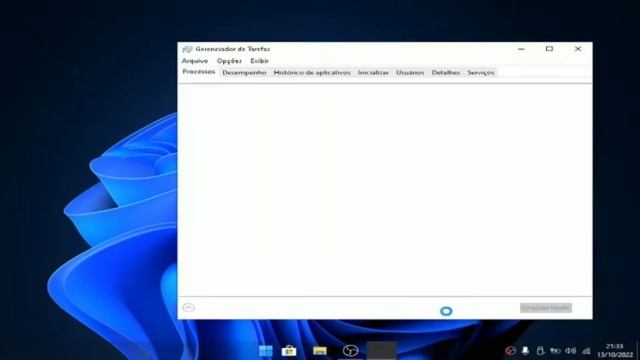
Task: Switch to the Desempenho tab
Action: [x=244, y=73]
